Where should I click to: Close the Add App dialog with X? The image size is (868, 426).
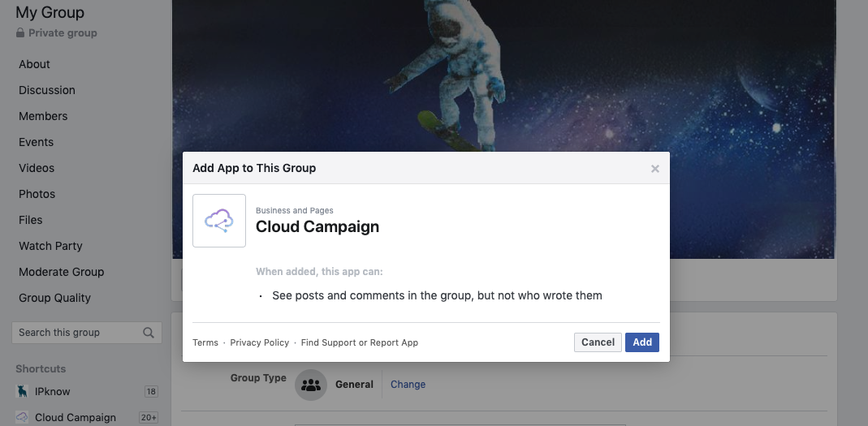tap(655, 169)
